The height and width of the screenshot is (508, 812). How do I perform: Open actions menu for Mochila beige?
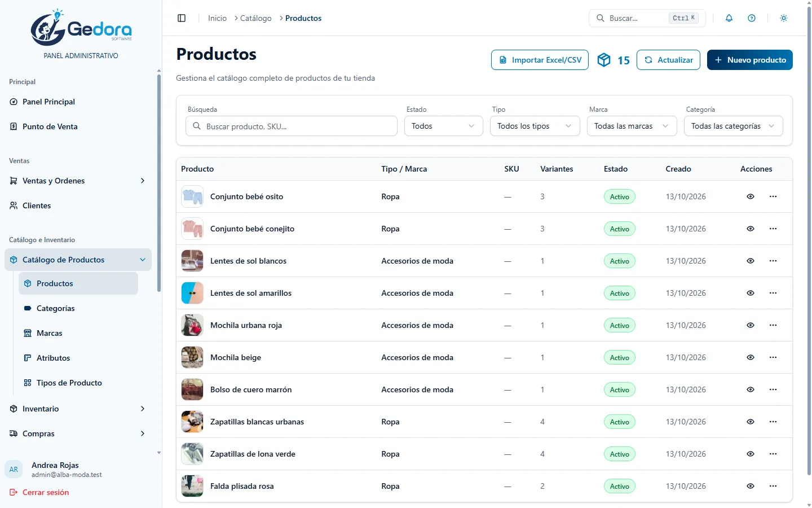773,357
